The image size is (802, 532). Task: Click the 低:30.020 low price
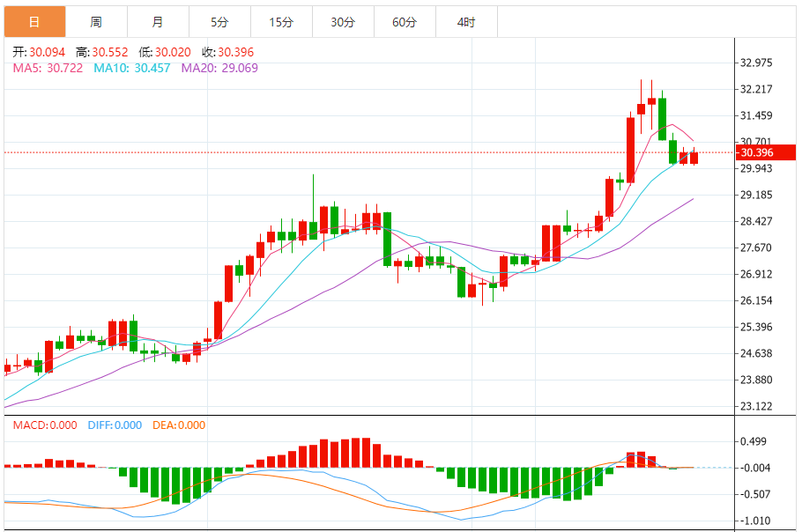[x=165, y=52]
